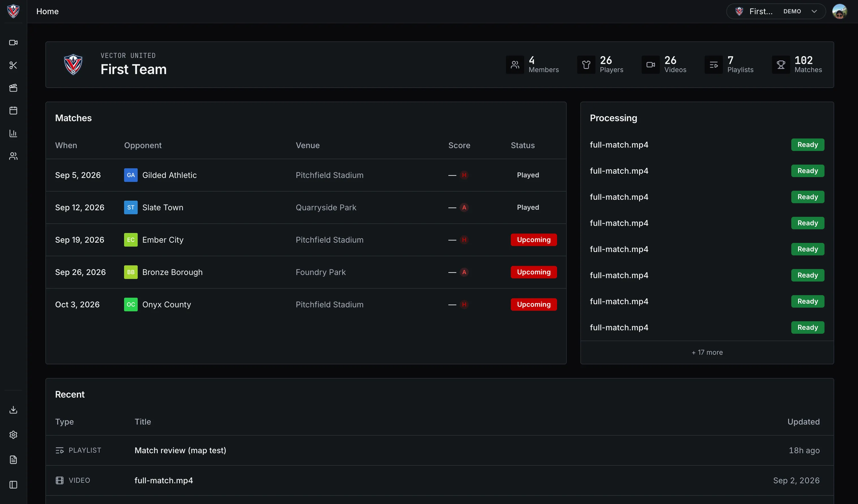858x504 pixels.
Task: Open the scissors Clips icon in sidebar
Action: [x=13, y=65]
